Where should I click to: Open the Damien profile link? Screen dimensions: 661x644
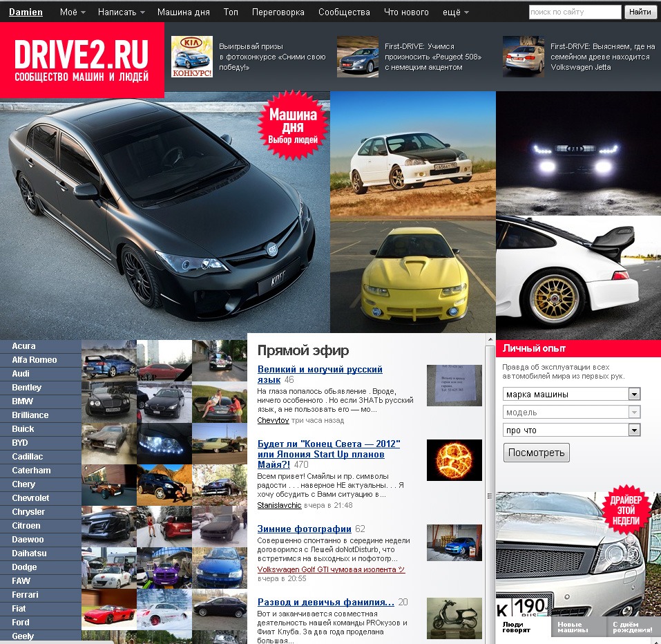[26, 12]
